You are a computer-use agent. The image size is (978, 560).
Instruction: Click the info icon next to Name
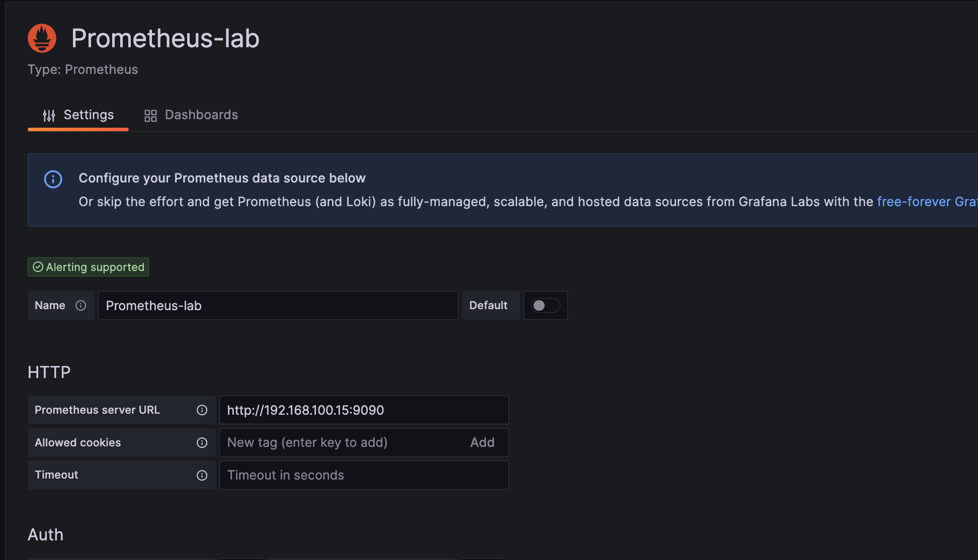80,306
